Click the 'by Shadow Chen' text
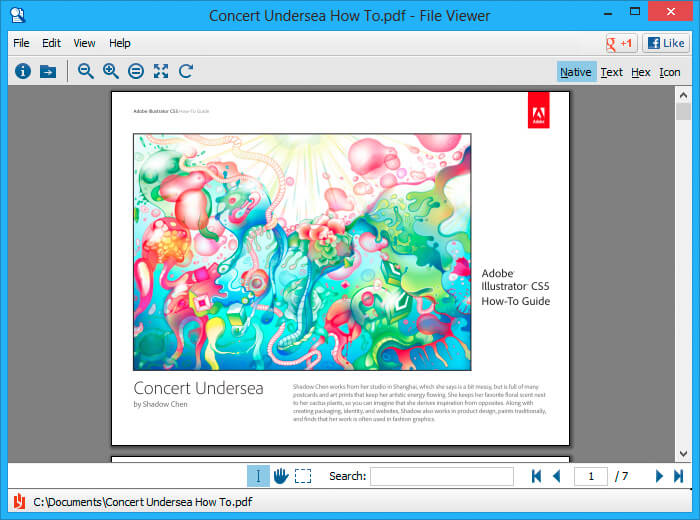Screen dimensions: 700x520 pos(160,404)
